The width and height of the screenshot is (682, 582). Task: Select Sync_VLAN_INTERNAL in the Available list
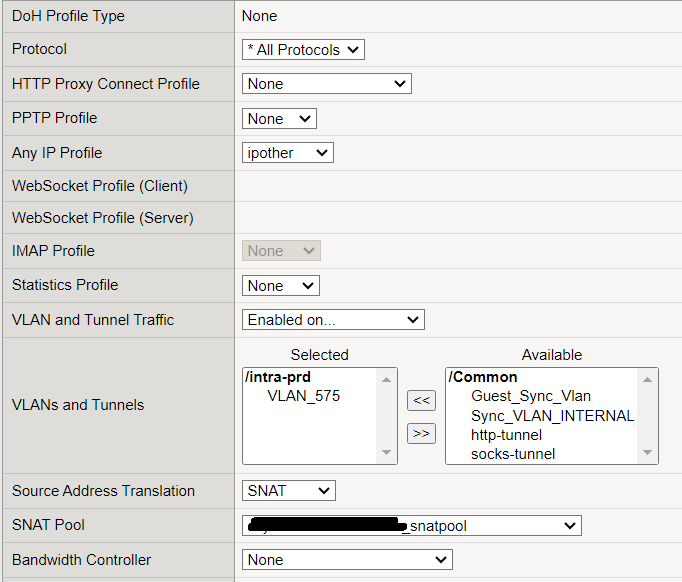552,416
